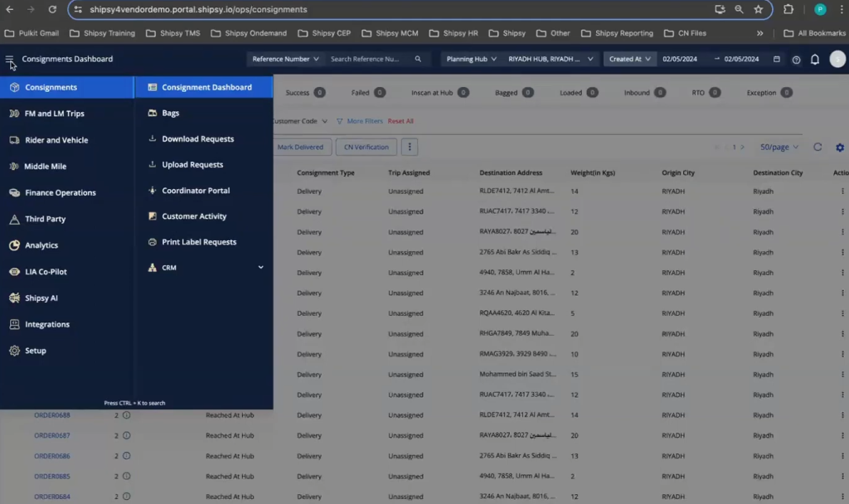Open the notifications bell
Viewport: 849px width, 504px height.
pos(815,60)
